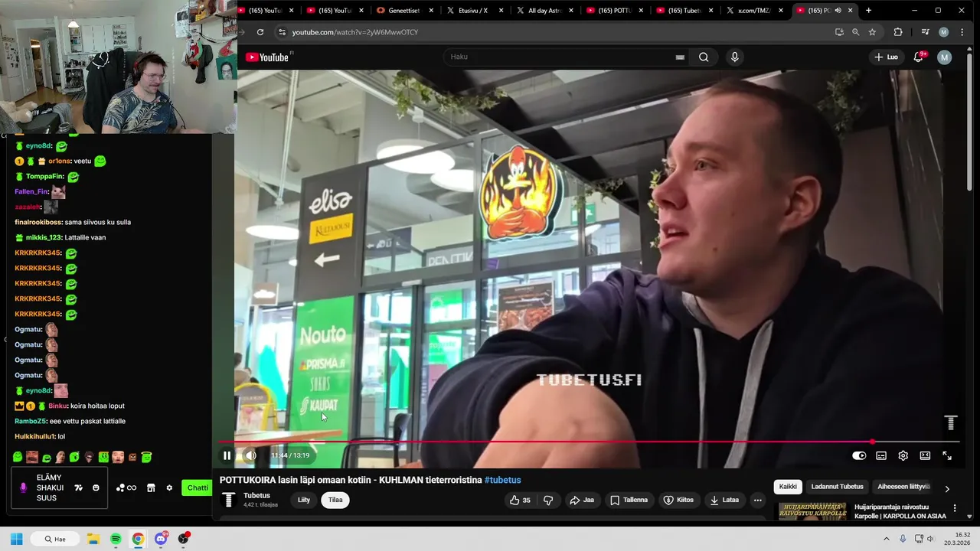Open YouTube account avatar menu
This screenshot has height=551, width=980.
[x=945, y=57]
